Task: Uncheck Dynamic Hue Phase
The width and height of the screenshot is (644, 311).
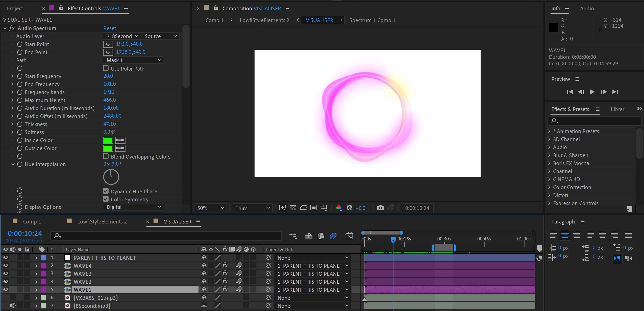Action: pos(106,191)
